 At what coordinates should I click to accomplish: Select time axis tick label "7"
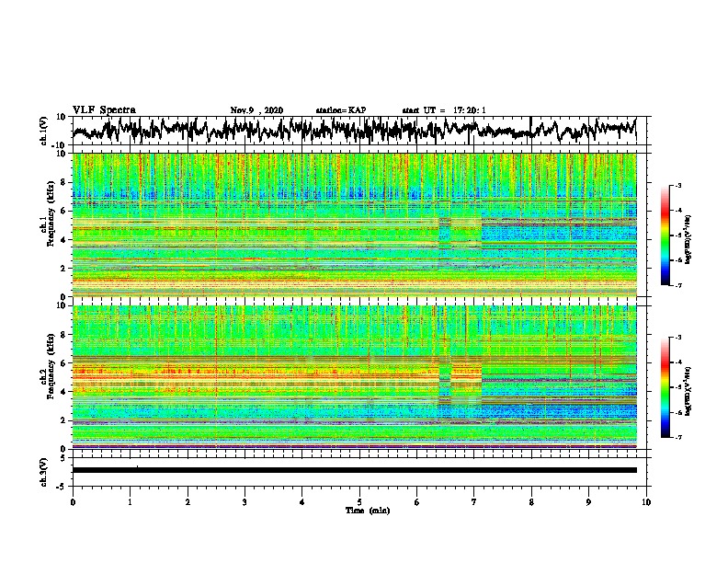pos(474,502)
